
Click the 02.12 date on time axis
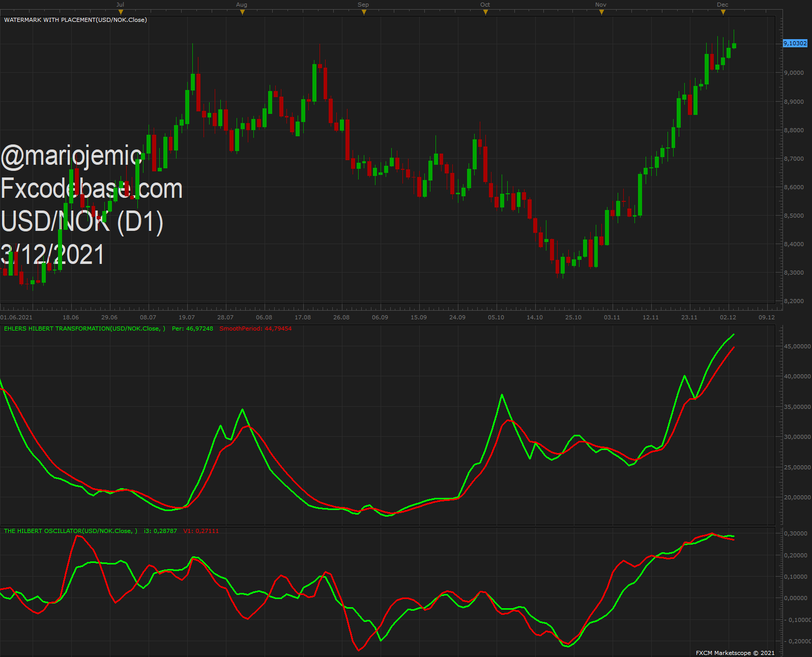click(728, 317)
